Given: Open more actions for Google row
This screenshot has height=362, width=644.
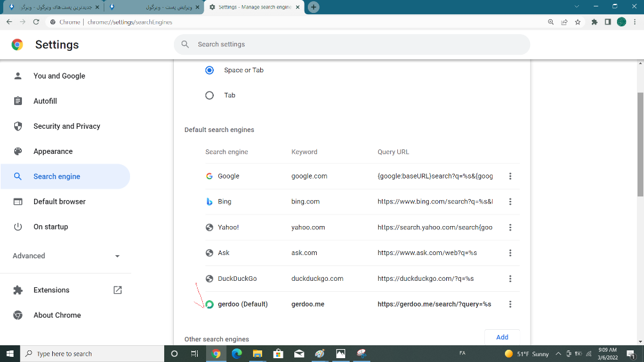Looking at the screenshot, I should click(510, 176).
